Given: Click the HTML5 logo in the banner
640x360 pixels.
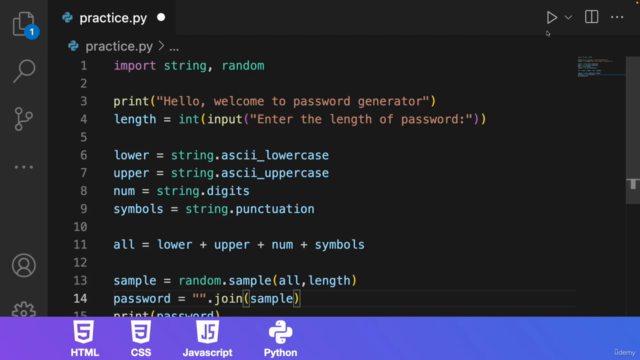Looking at the screenshot, I should [84, 331].
